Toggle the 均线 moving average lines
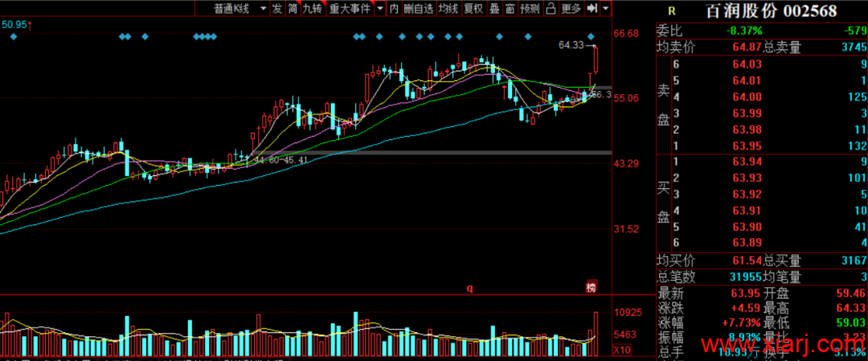868x361 pixels. (x=448, y=8)
